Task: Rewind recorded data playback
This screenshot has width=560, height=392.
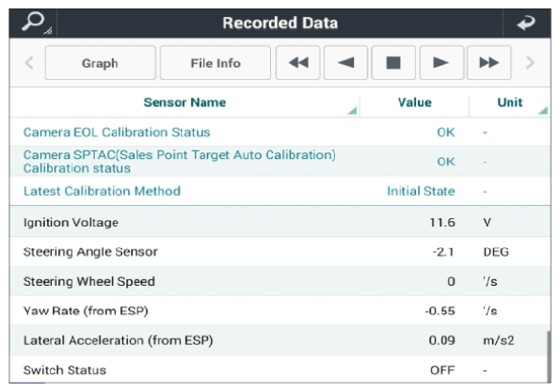Action: (x=297, y=63)
